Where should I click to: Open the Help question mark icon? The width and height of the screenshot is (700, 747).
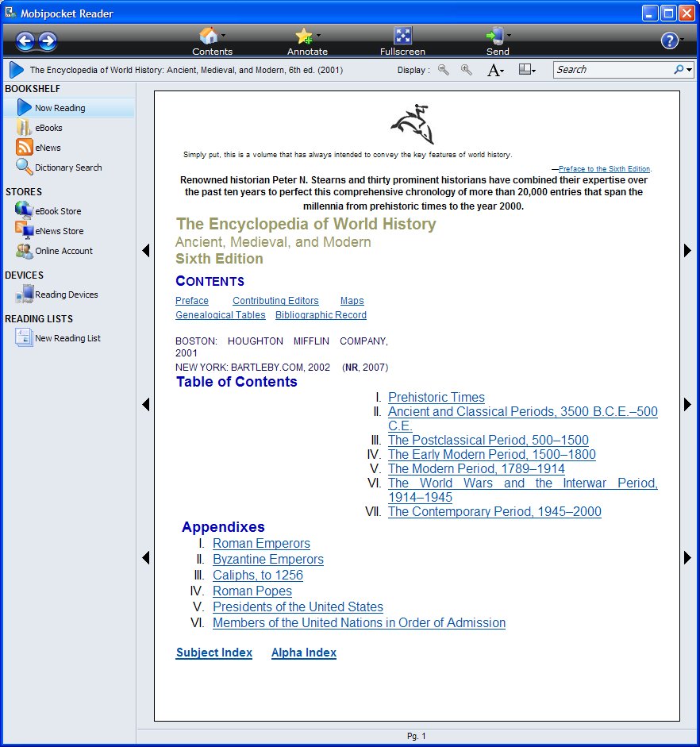(669, 40)
